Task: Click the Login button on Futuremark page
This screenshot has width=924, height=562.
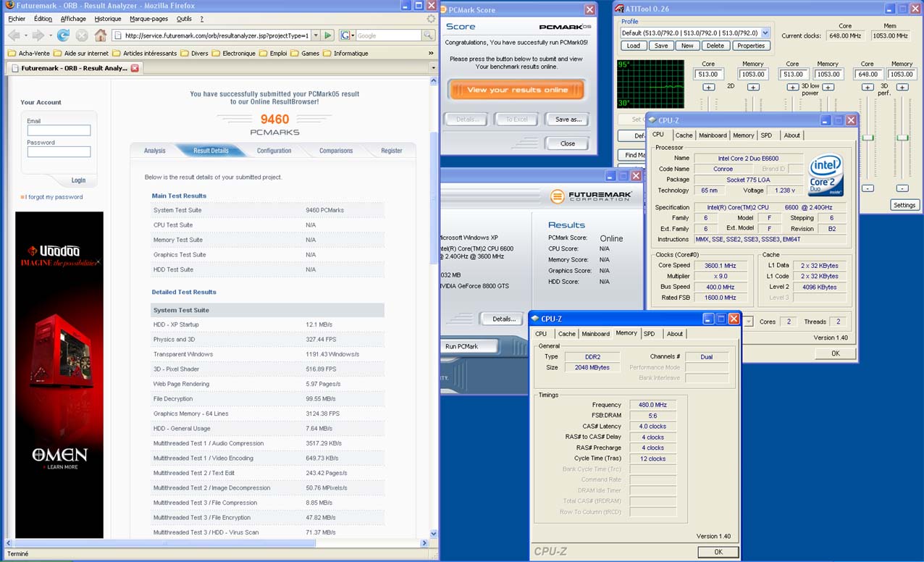Action: (78, 180)
